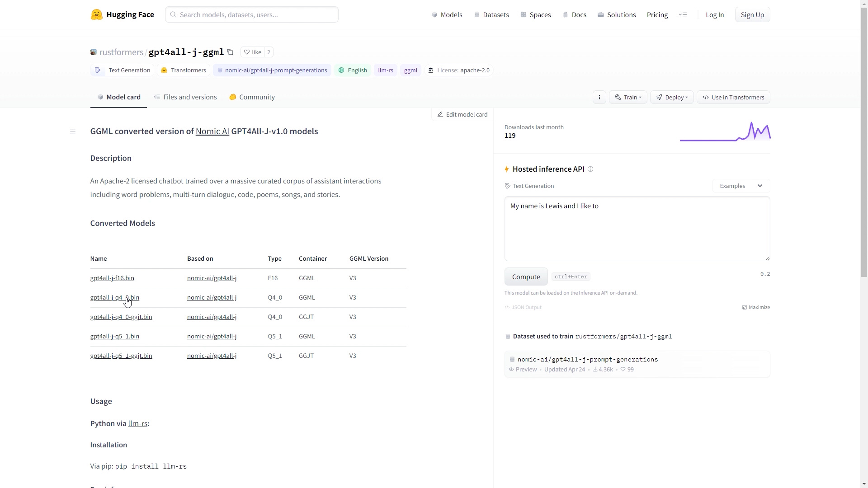Click the llm-rs tag
The image size is (868, 488).
point(386,70)
